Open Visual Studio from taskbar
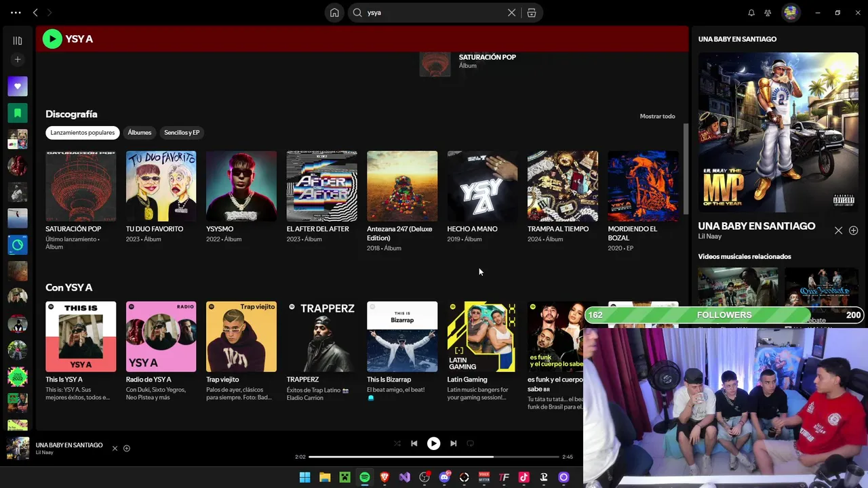Image resolution: width=868 pixels, height=488 pixels. click(x=404, y=477)
